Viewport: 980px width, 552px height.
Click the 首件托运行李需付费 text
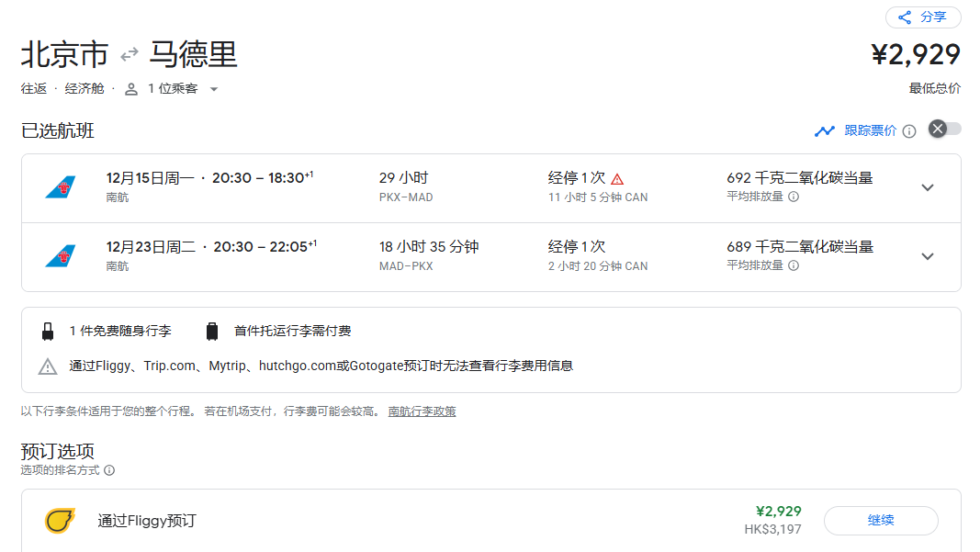coord(292,331)
